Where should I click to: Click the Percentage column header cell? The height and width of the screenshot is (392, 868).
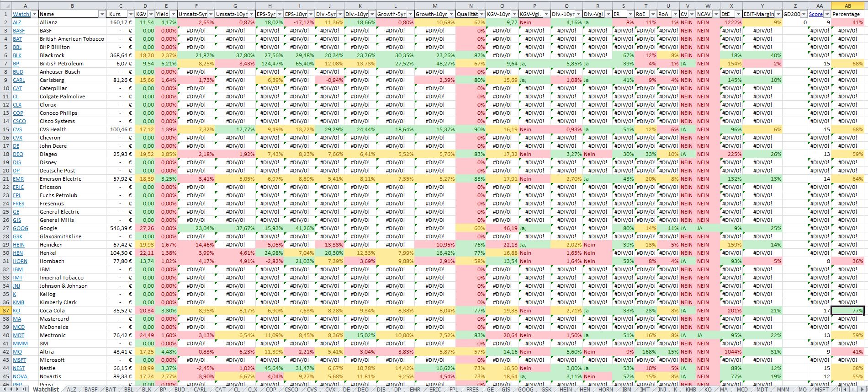point(848,14)
